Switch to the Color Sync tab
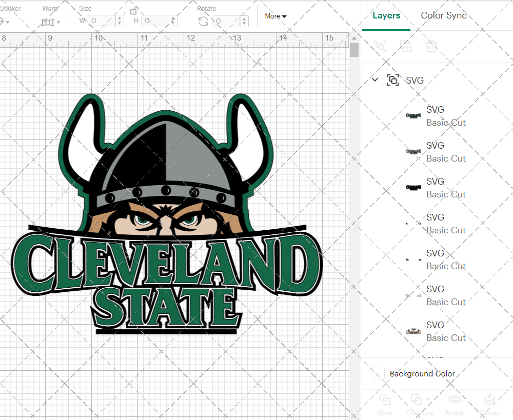The height and width of the screenshot is (420, 513). coord(444,15)
